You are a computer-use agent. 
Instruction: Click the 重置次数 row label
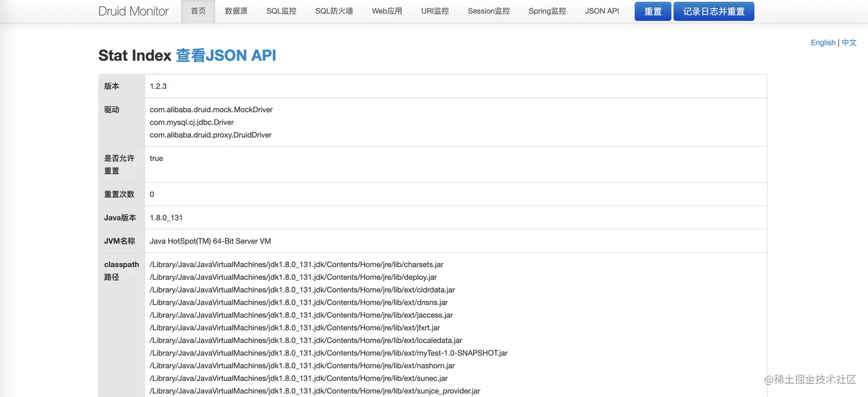click(x=119, y=194)
